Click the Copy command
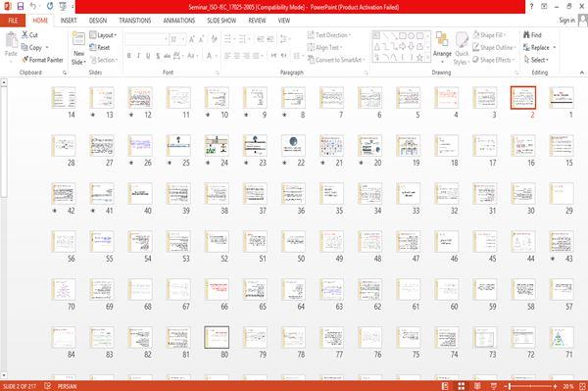 click(x=31, y=47)
